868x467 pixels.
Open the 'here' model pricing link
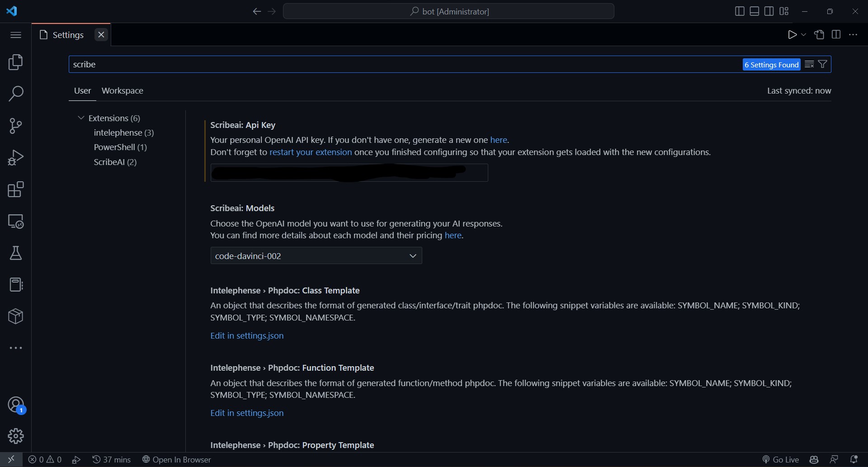(453, 236)
